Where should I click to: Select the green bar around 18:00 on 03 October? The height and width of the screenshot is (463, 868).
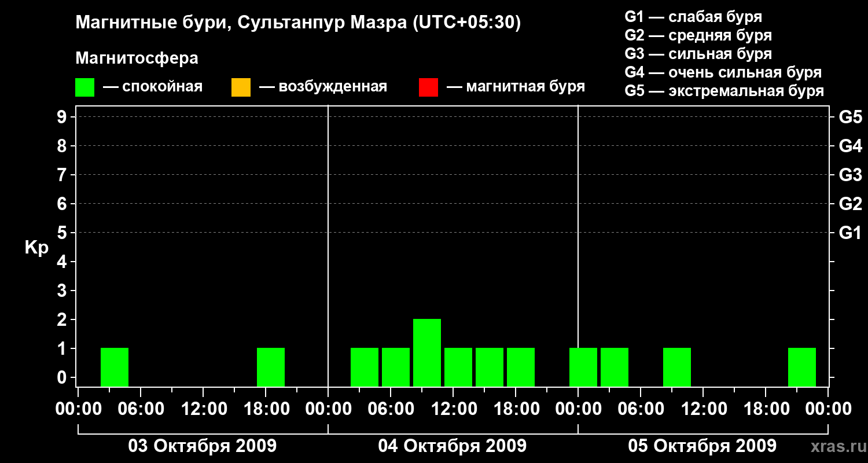tap(271, 367)
